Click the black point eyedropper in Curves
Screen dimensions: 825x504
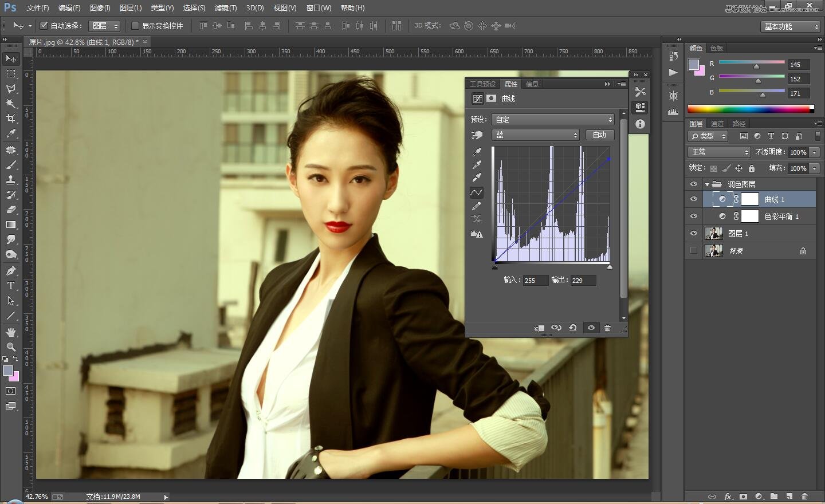point(477,152)
